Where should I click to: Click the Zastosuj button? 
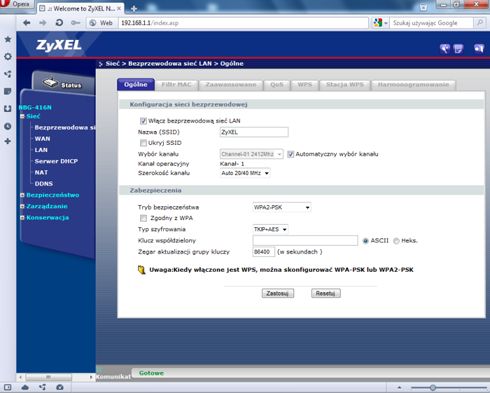tap(278, 293)
